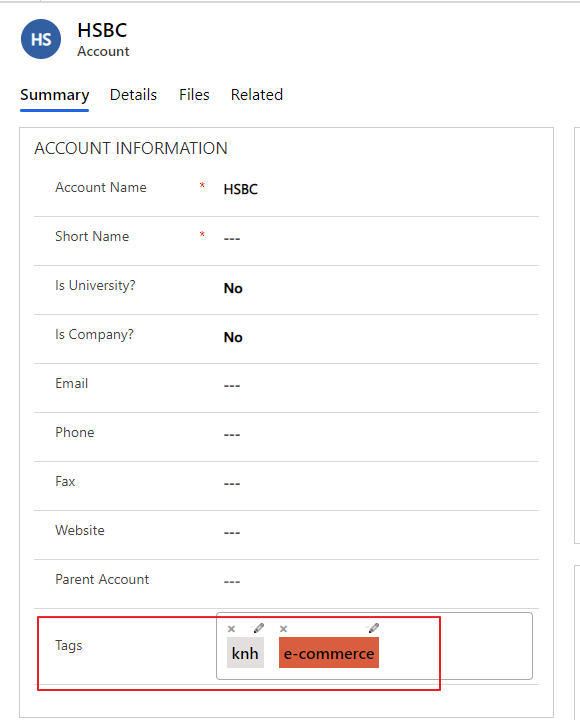Click the grey knh tag
The width and height of the screenshot is (580, 720).
(245, 653)
